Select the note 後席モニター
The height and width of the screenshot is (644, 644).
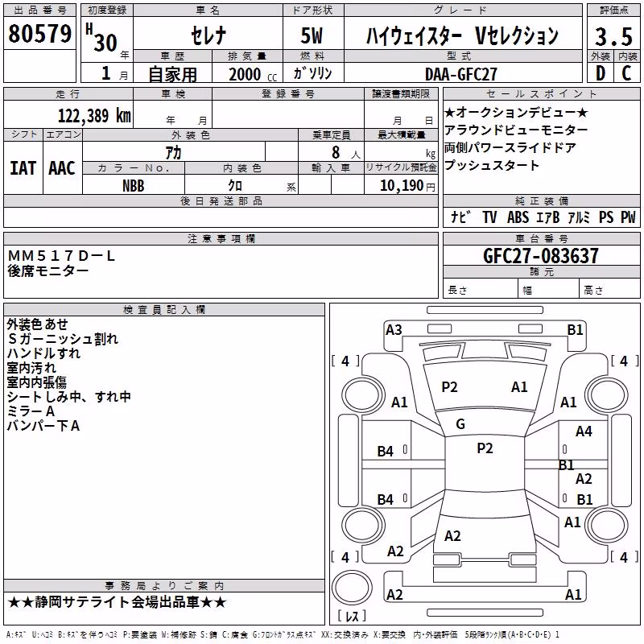coord(47,270)
